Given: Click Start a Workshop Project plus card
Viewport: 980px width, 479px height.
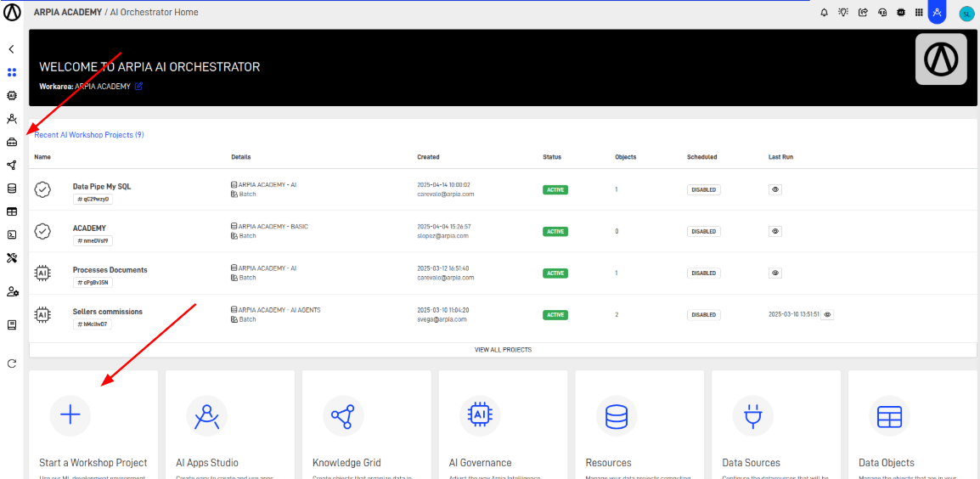Looking at the screenshot, I should coord(93,425).
